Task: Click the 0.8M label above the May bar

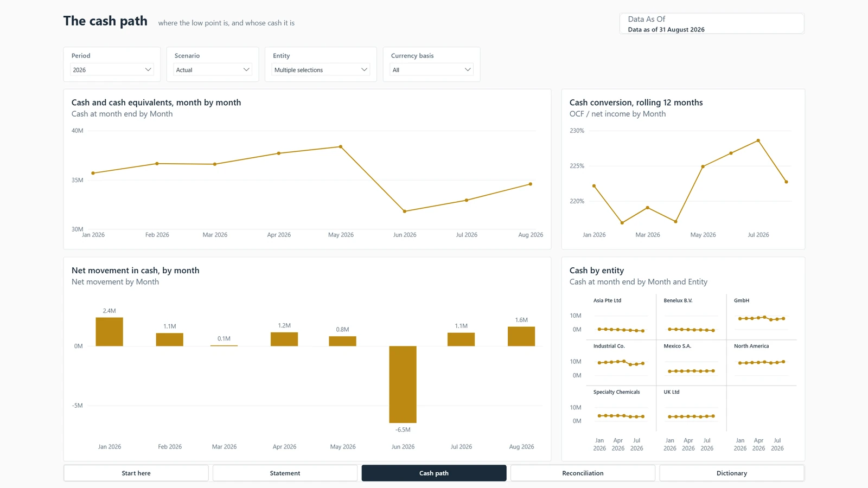Action: click(342, 329)
